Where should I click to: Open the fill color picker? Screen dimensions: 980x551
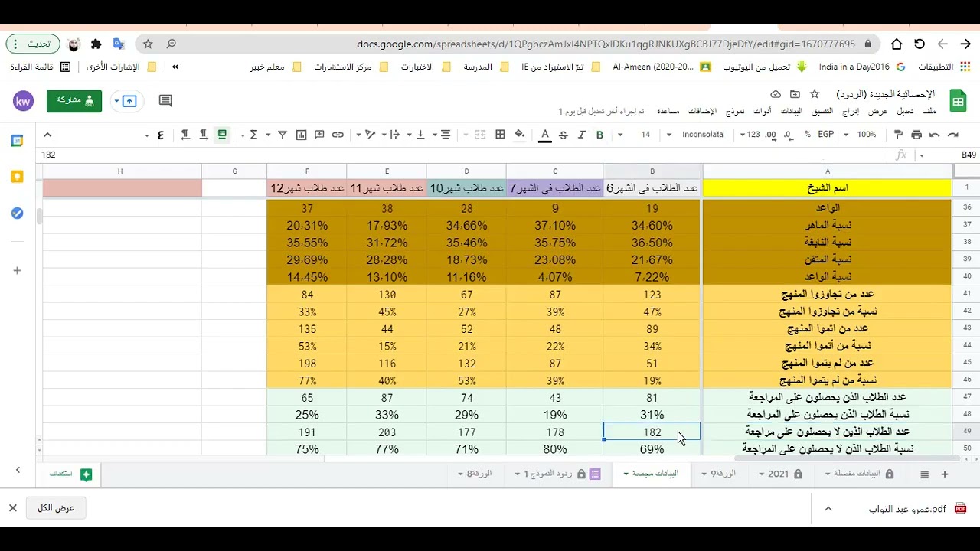click(520, 135)
